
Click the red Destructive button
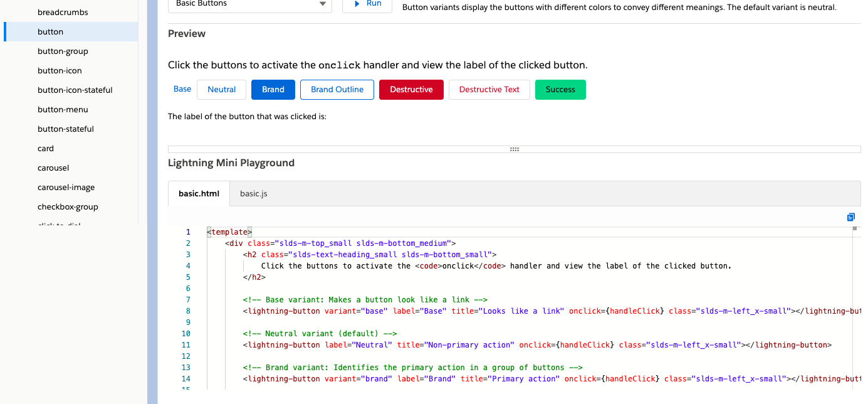click(411, 90)
